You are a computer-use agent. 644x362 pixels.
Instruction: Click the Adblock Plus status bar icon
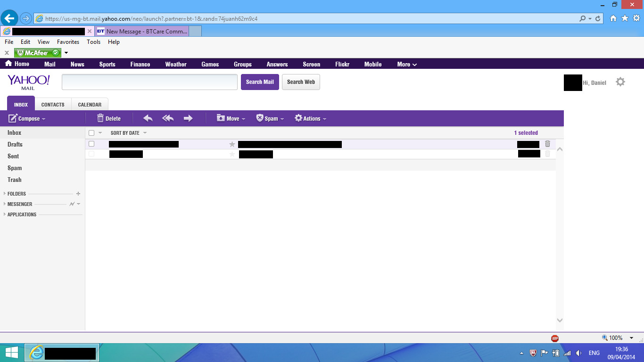click(x=555, y=338)
